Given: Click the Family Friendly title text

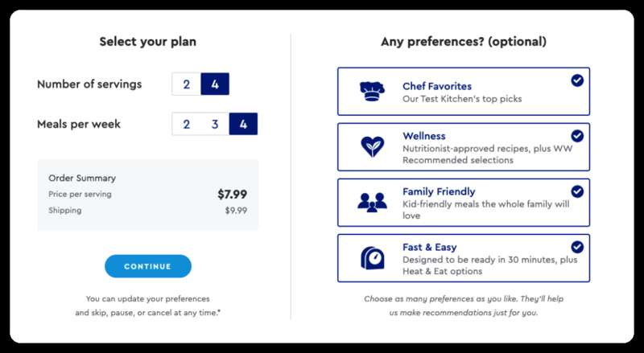Looking at the screenshot, I should [439, 191].
